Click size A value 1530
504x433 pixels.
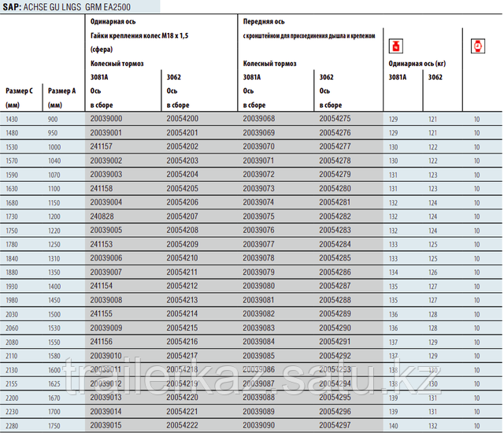click(54, 328)
